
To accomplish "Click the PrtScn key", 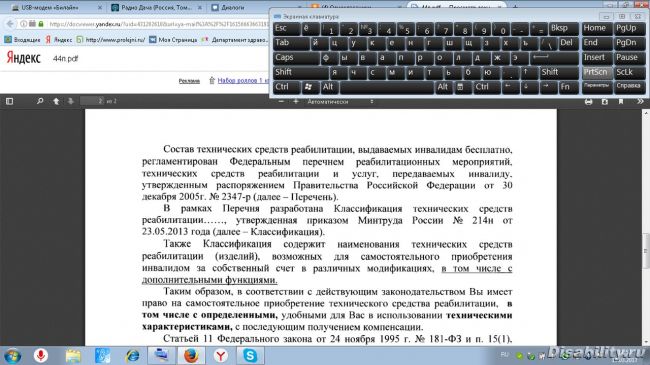I will pyautogui.click(x=597, y=73).
